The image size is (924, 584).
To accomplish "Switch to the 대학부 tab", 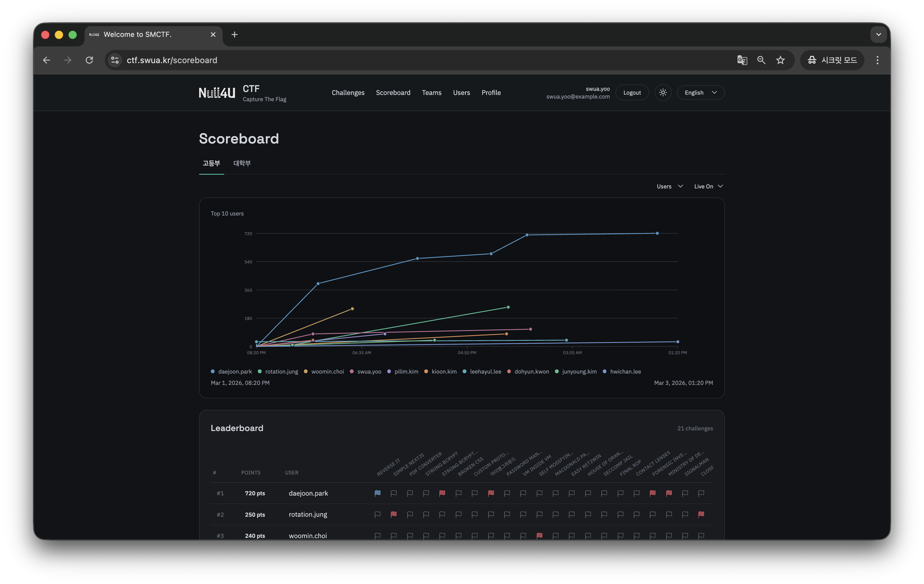I will (242, 163).
